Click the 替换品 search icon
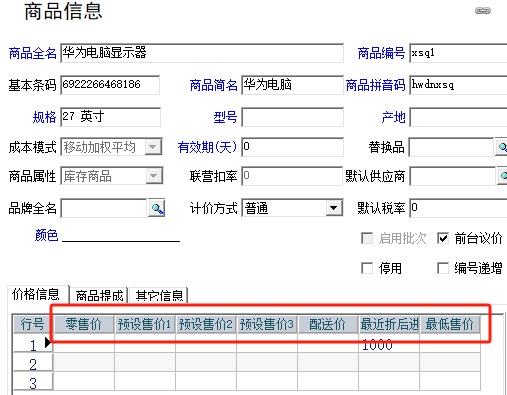The height and width of the screenshot is (395, 507). click(502, 147)
